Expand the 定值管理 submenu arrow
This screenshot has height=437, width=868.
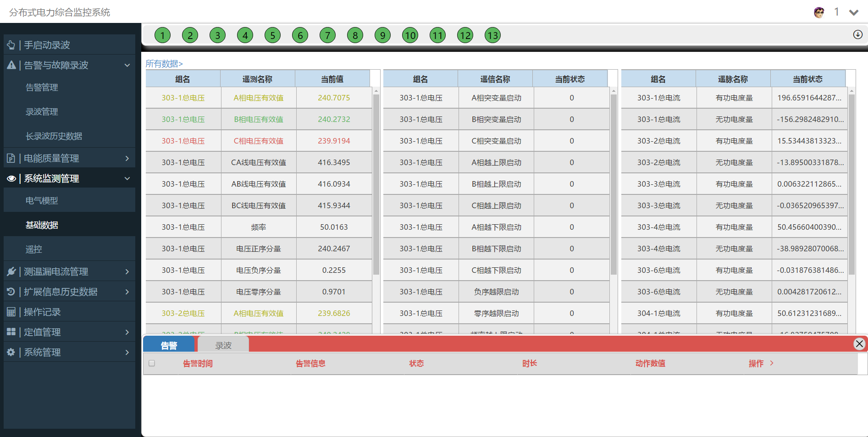(x=127, y=332)
